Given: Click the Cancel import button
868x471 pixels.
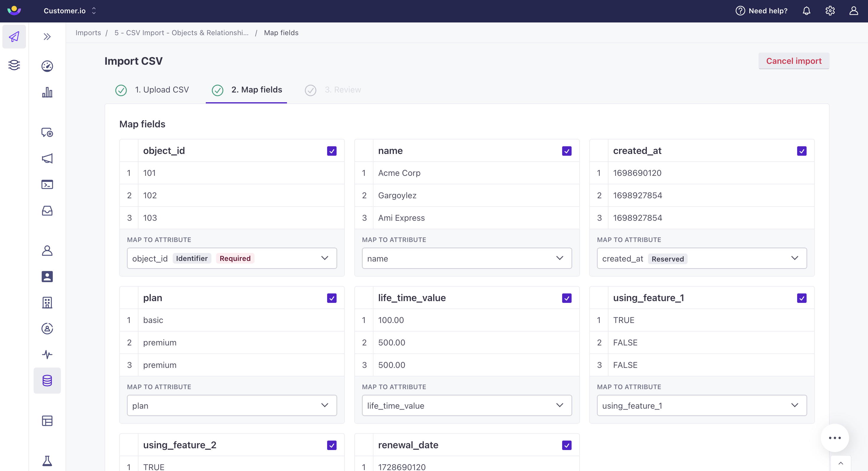Looking at the screenshot, I should point(794,61).
